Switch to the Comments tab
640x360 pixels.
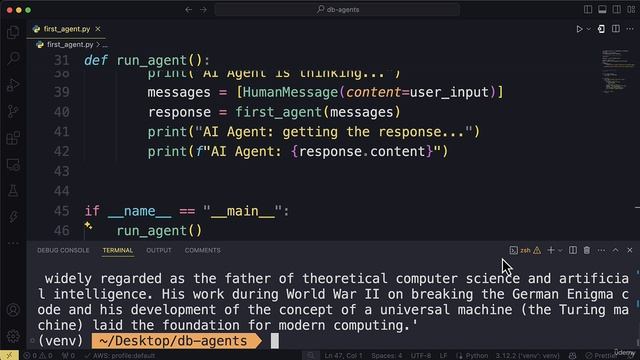tap(202, 250)
